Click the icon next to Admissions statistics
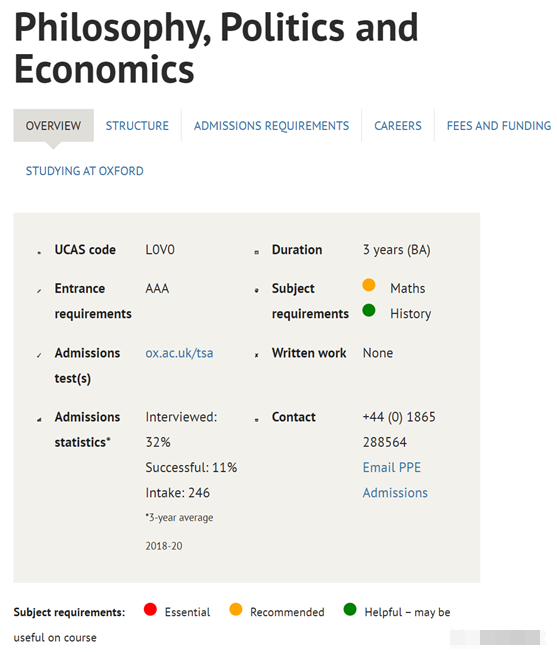Image resolution: width=557 pixels, height=652 pixels. click(39, 420)
